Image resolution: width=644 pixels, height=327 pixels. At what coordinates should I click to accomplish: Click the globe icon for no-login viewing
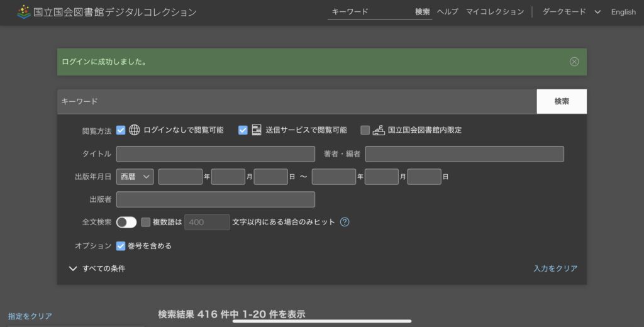135,130
